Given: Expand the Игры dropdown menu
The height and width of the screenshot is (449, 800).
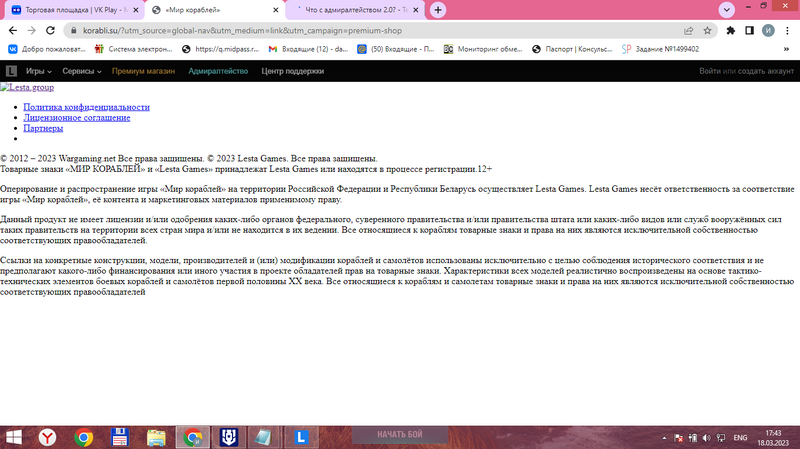Looking at the screenshot, I should (39, 71).
